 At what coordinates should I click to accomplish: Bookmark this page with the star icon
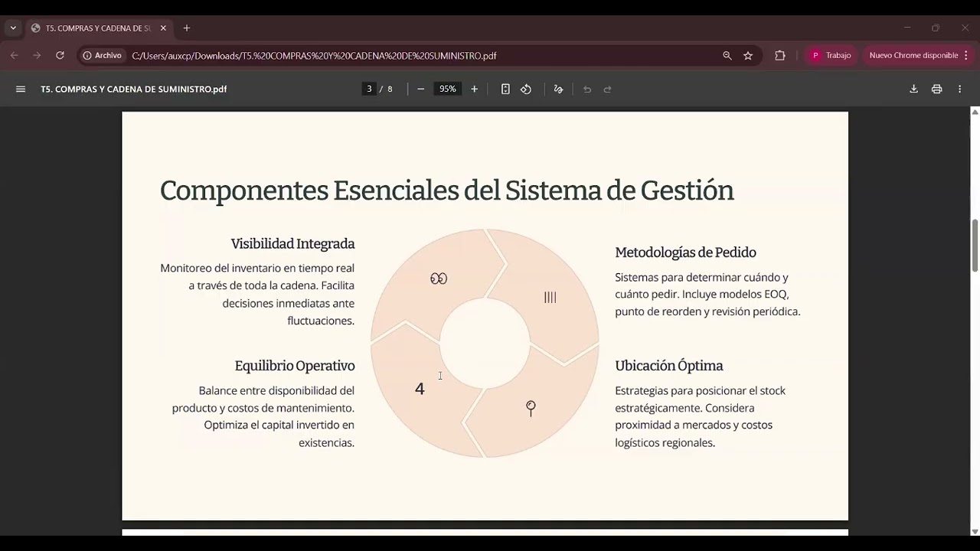click(748, 56)
